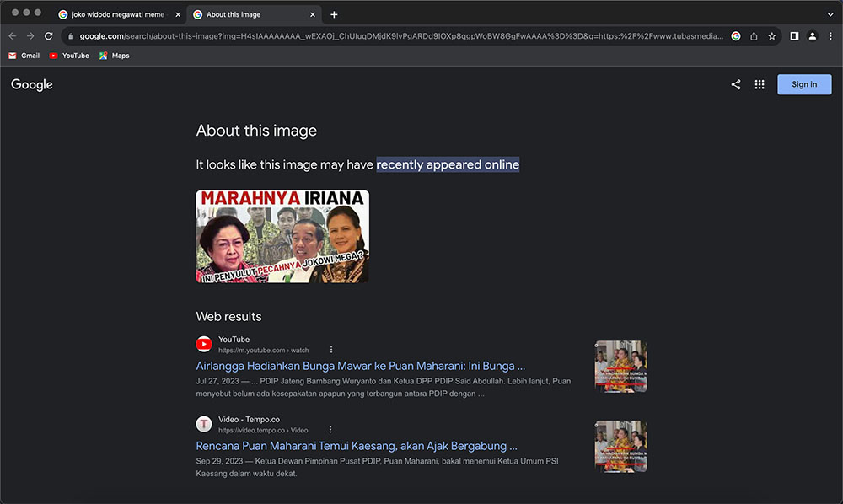Viewport: 843px width, 504px height.
Task: Open more options for Tempo.co result
Action: coord(330,430)
